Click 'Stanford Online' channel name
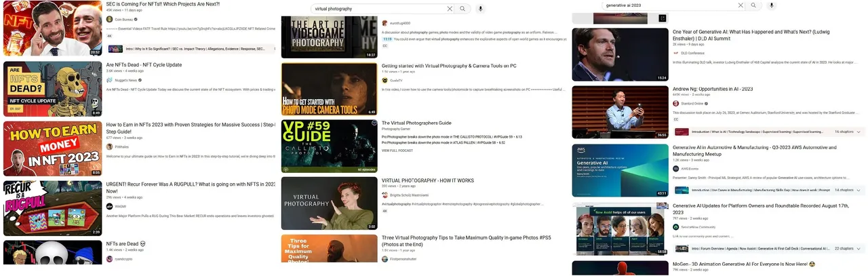 coord(692,104)
